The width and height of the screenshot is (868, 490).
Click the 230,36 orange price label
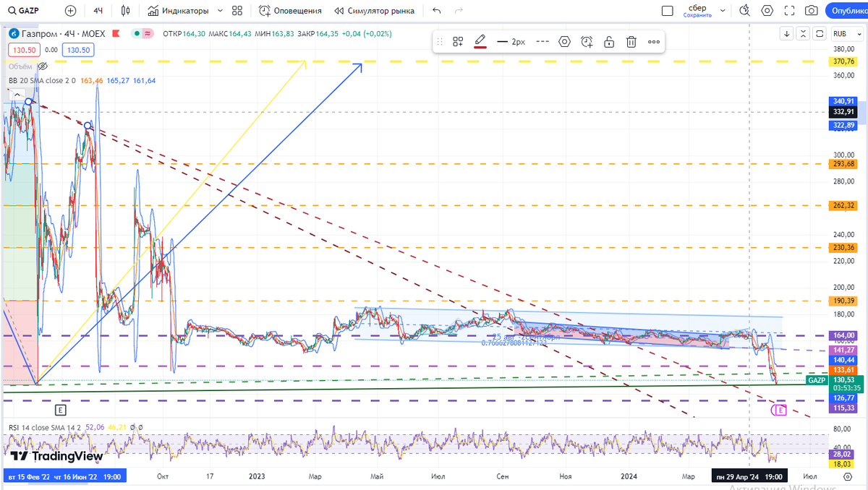click(845, 247)
